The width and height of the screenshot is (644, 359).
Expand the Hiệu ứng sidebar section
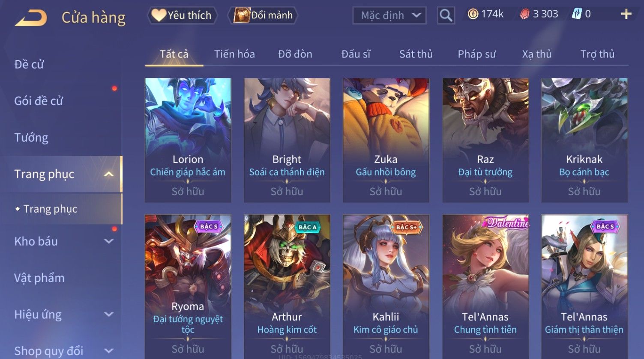click(109, 314)
